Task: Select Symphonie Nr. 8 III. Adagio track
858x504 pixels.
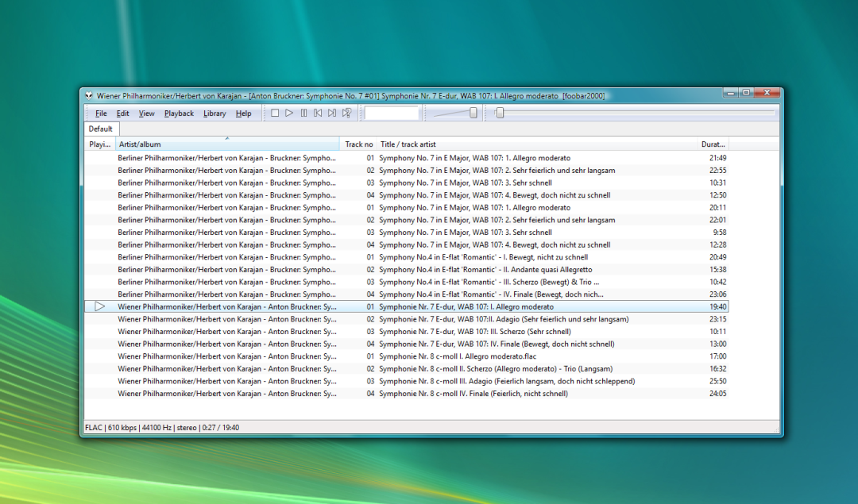Action: [x=407, y=381]
